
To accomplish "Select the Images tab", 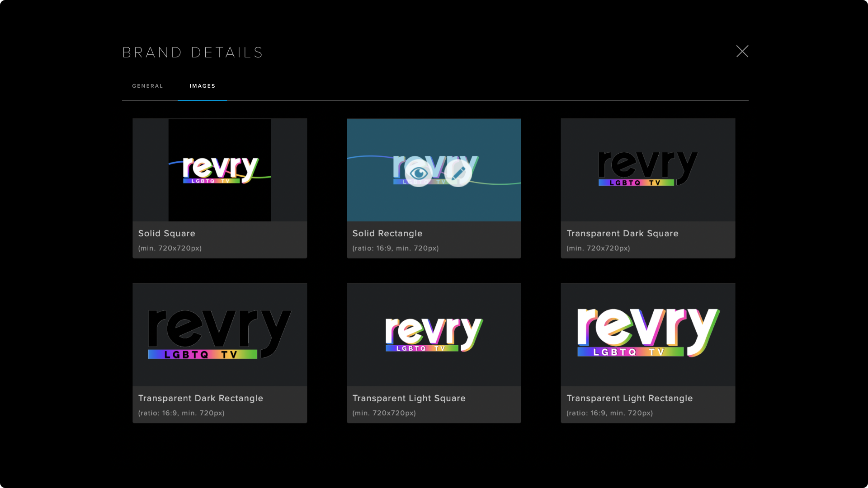I will [203, 86].
